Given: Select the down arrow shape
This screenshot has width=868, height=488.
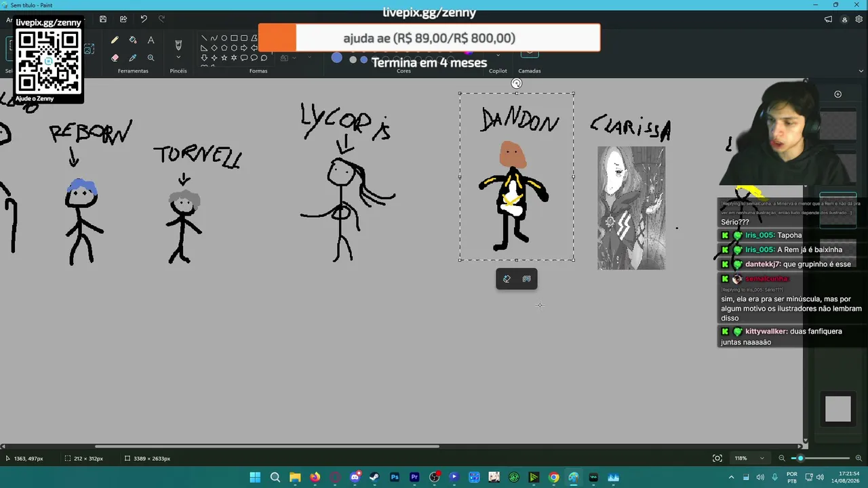Looking at the screenshot, I should 204,58.
